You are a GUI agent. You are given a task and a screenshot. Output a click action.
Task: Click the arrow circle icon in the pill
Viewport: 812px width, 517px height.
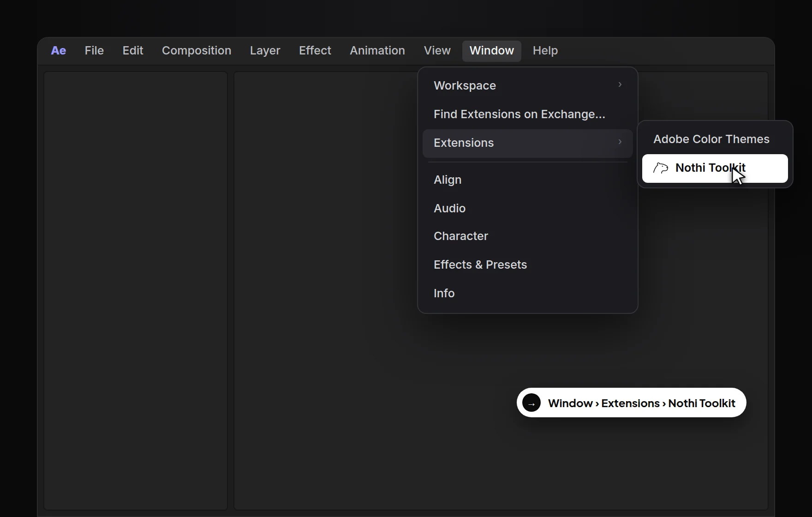pos(531,403)
